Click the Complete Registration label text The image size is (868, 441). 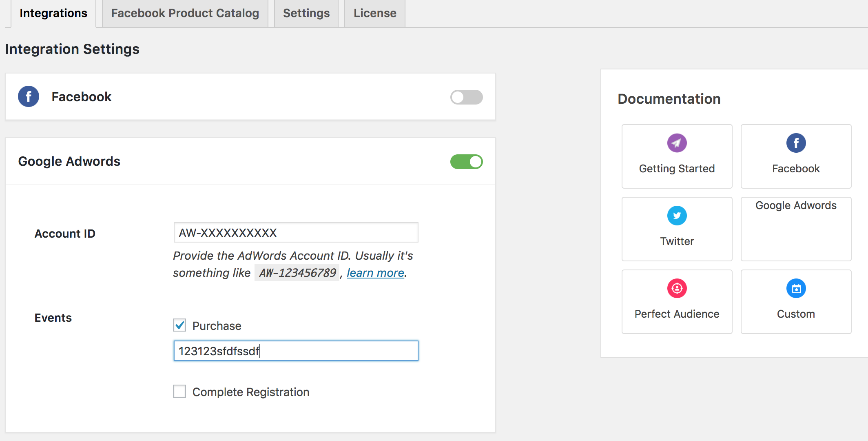251,392
